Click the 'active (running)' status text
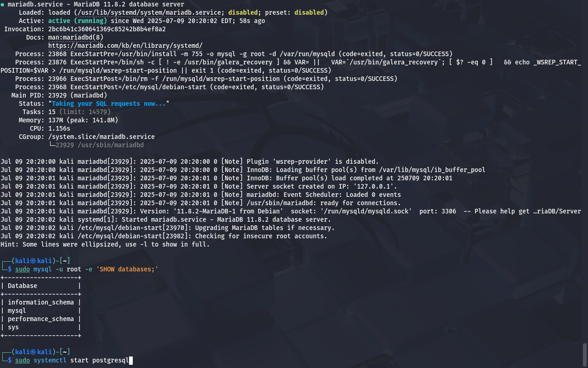The image size is (588, 368). 78,21
